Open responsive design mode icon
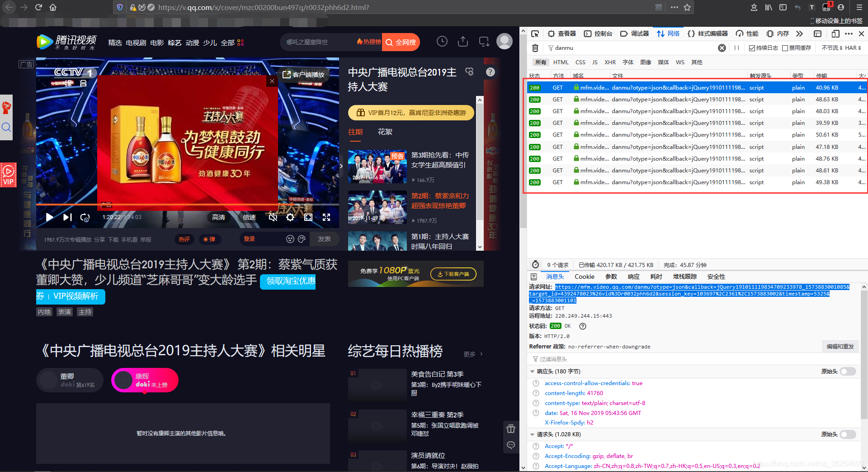Viewport: 868px width, 472px height. pos(835,33)
